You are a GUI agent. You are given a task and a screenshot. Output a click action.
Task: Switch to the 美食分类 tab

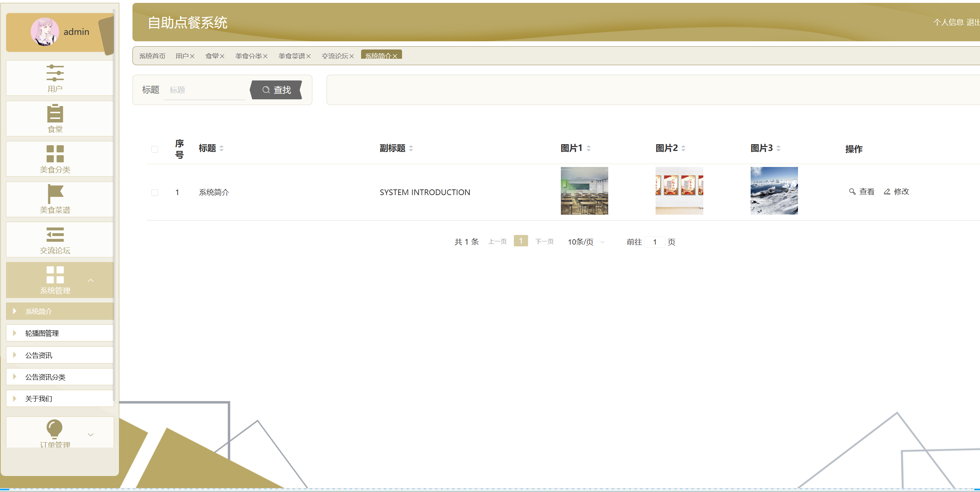(248, 56)
